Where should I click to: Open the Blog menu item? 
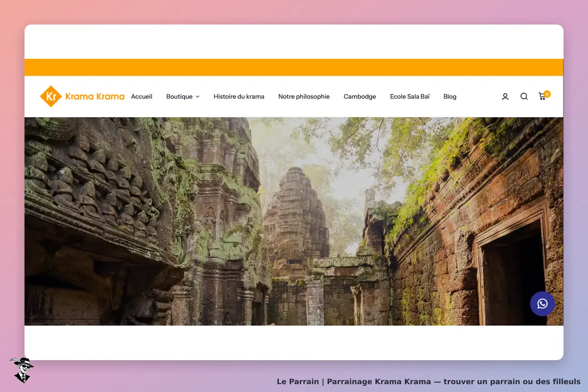coord(450,97)
